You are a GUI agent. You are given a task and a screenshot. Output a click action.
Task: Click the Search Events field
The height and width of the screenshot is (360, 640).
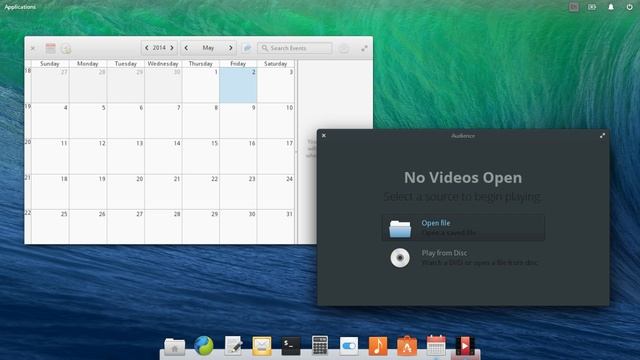[x=295, y=48]
